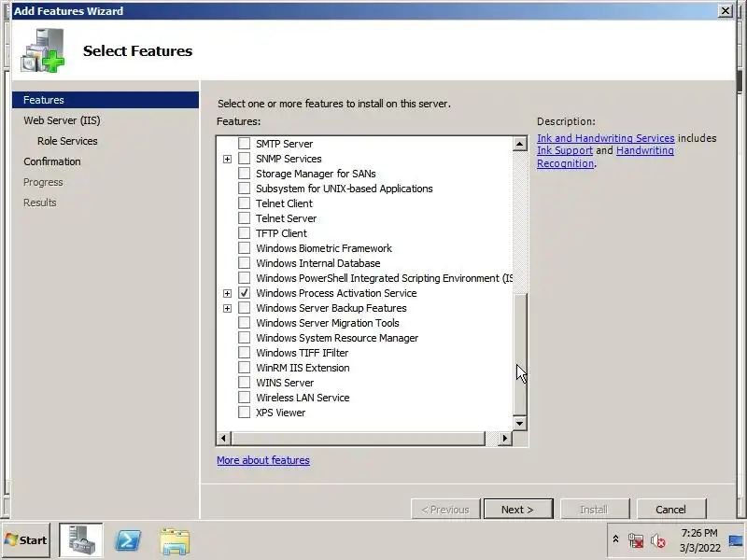Viewport: 747px width, 560px height.
Task: Open the Role Services step
Action: pyautogui.click(x=67, y=141)
